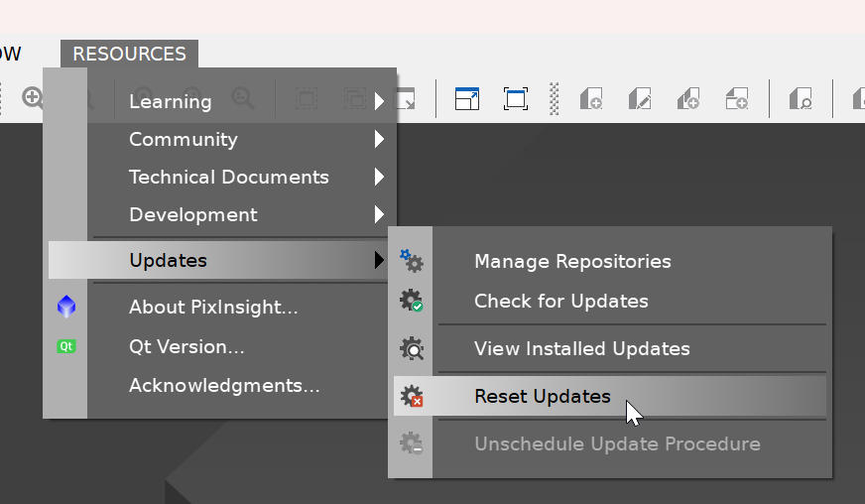
Task: Expand the Learning submenu arrow
Action: [379, 101]
